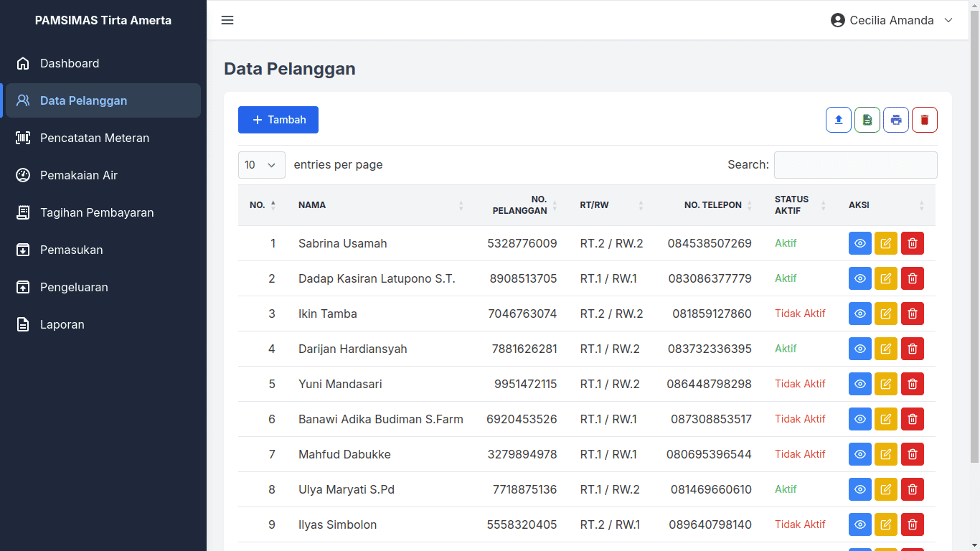Delete Mahfud Dabukke using the red trash icon
Screen dimensions: 980x551
click(x=912, y=454)
